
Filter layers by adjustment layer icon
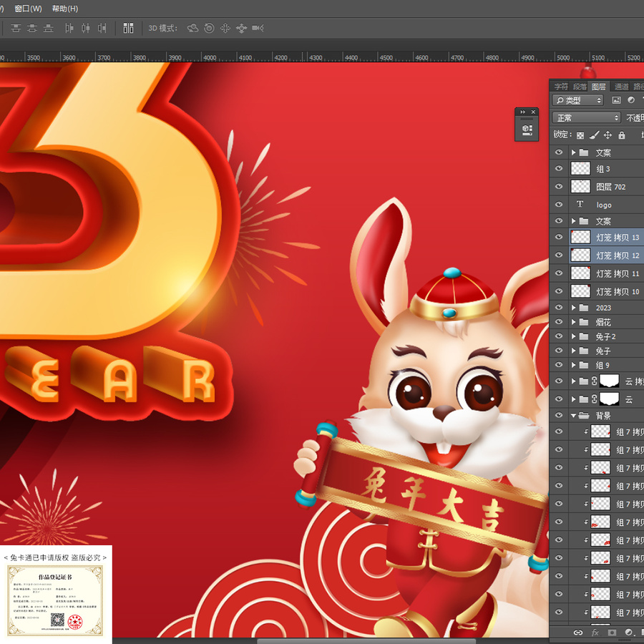[x=631, y=99]
